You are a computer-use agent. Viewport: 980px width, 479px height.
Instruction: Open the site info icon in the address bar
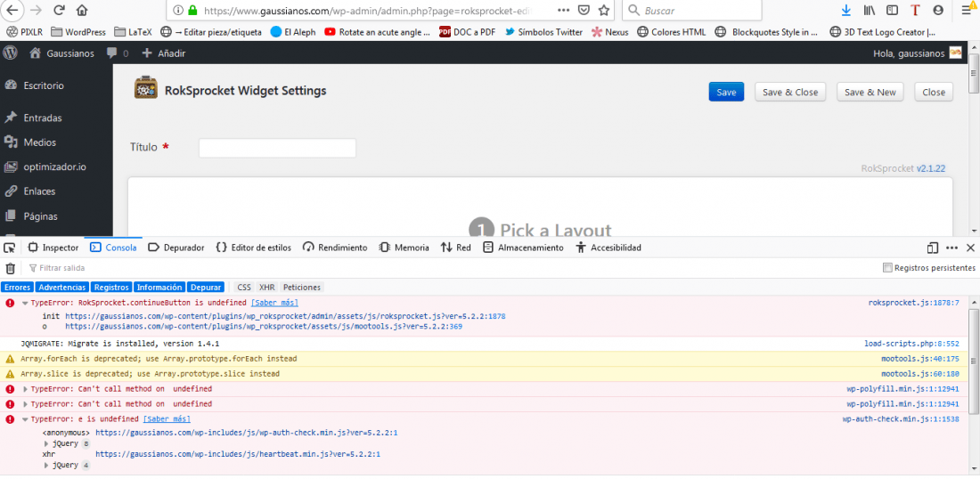click(x=178, y=10)
